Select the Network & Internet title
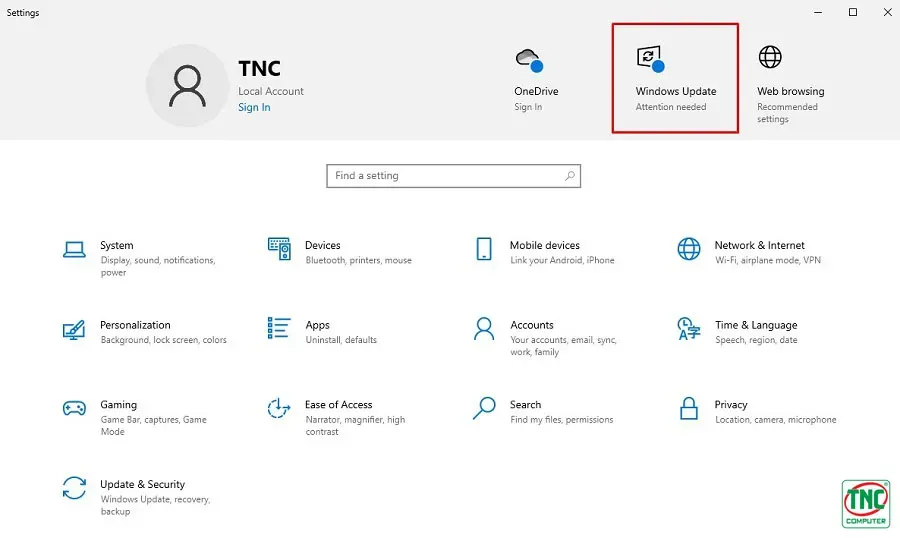 759,245
